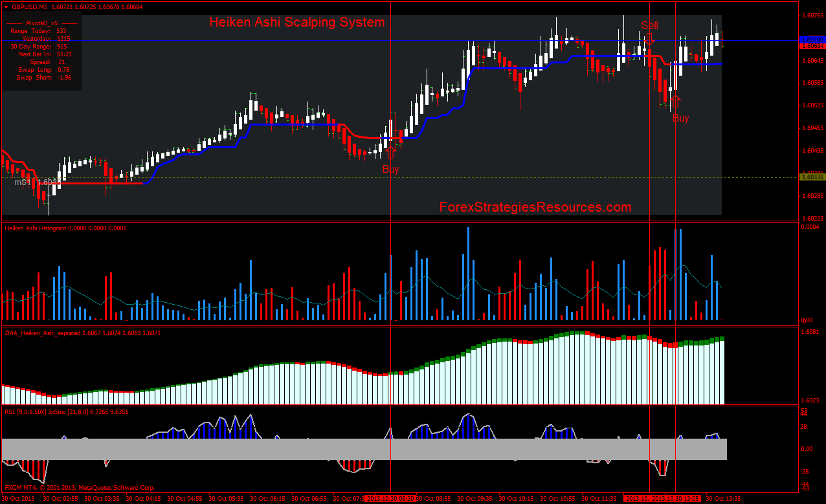Click the Swap Short -1.96 row
Screen dimensions: 826x504
(x=44, y=78)
